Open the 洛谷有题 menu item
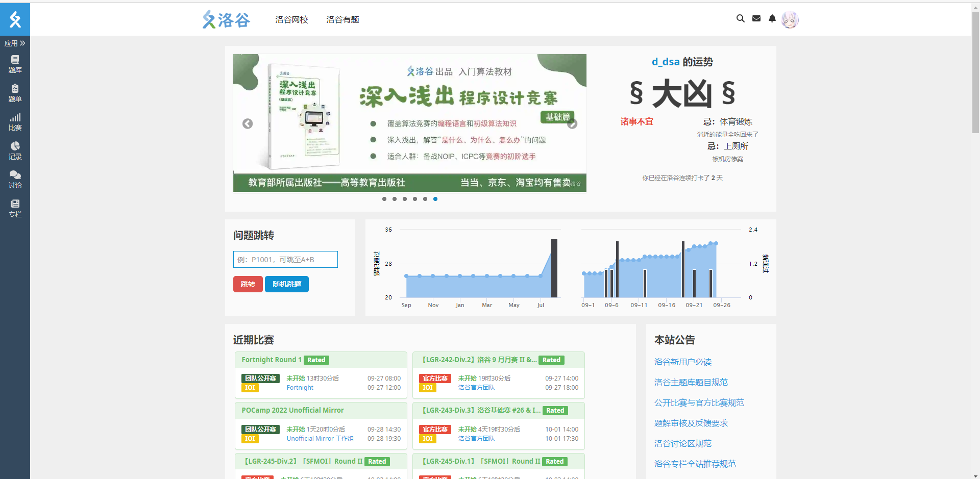Screen dimensions: 980x479 tap(342, 19)
